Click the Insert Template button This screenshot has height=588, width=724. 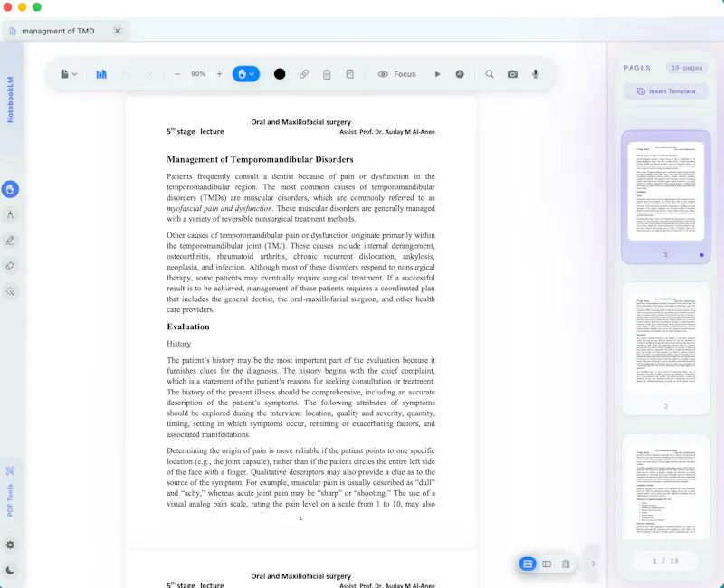tap(666, 91)
